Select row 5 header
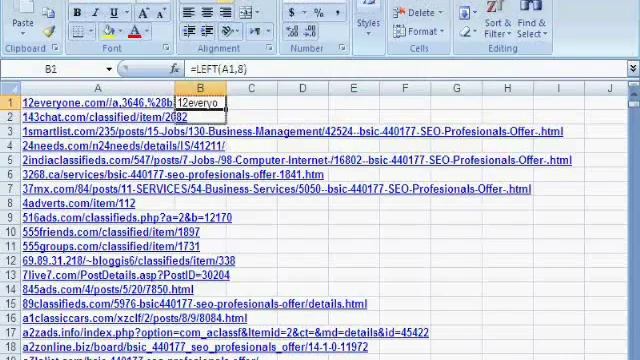The image size is (640, 360). pyautogui.click(x=10, y=160)
